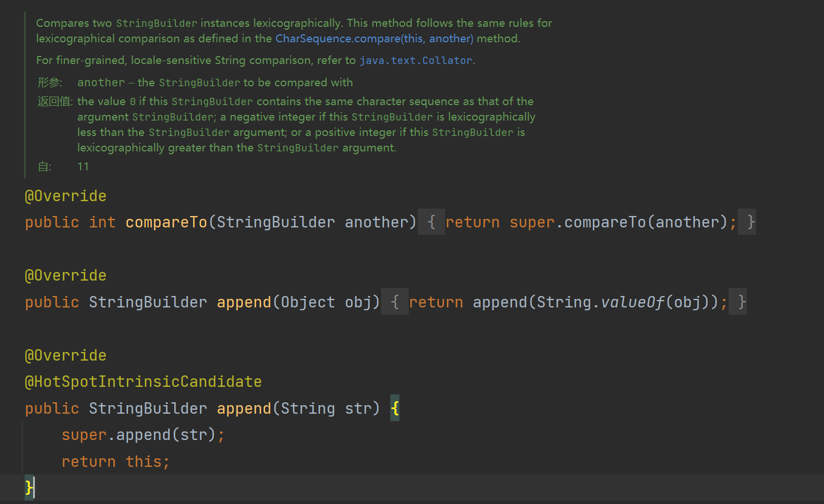Click 'String str' parameter in append declaration

[326, 409]
